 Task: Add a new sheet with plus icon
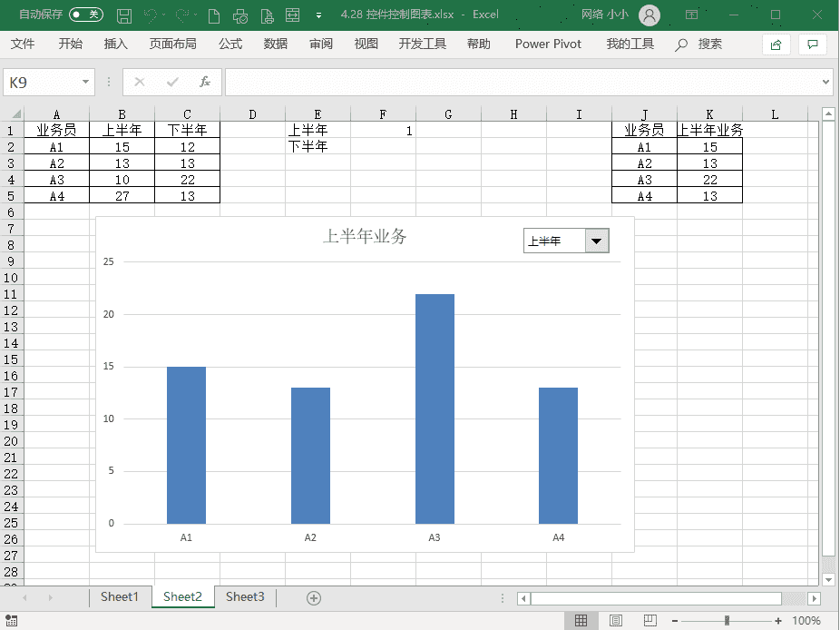point(314,598)
